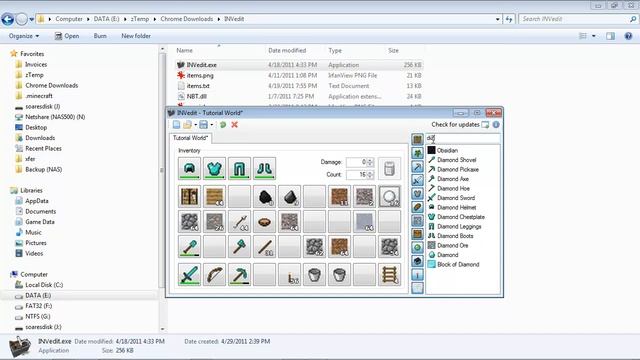
Task: Choose Block of Diamond from the item list
Action: point(458,264)
